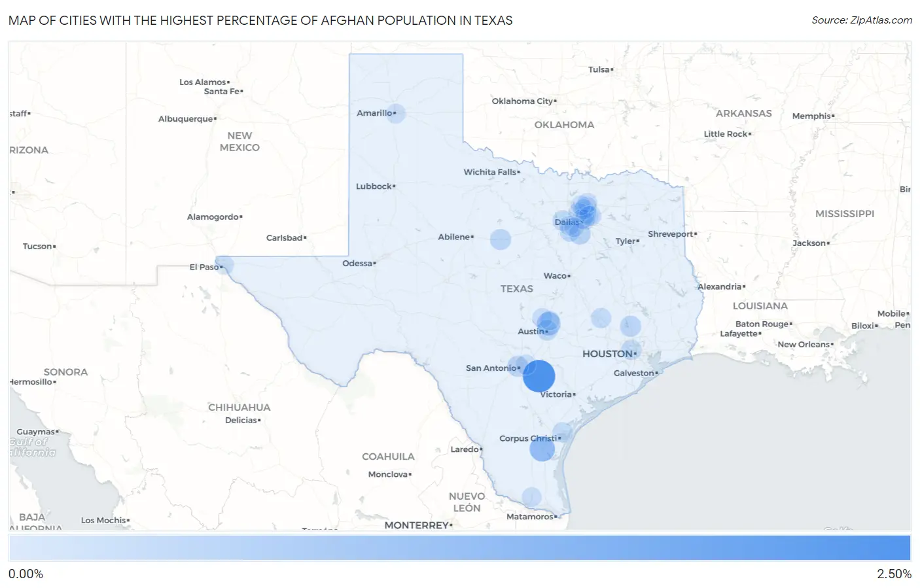Screen dimensions: 920x588
Task: Select the bubble north of Matamoros
Action: point(532,497)
